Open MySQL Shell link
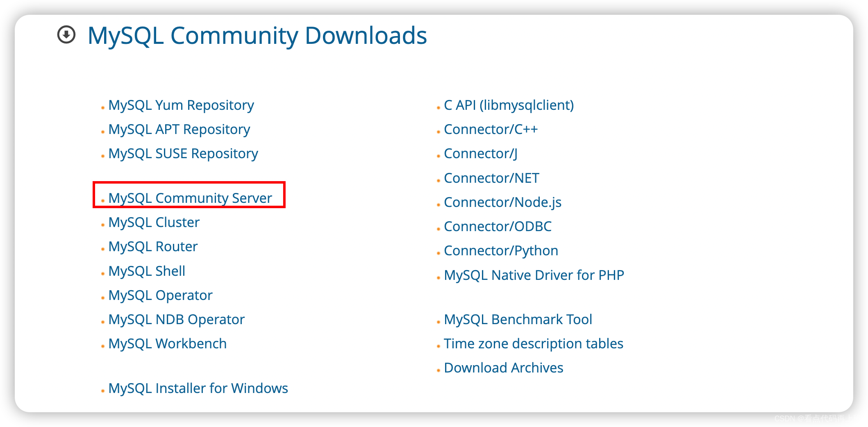868x427 pixels. click(x=147, y=271)
